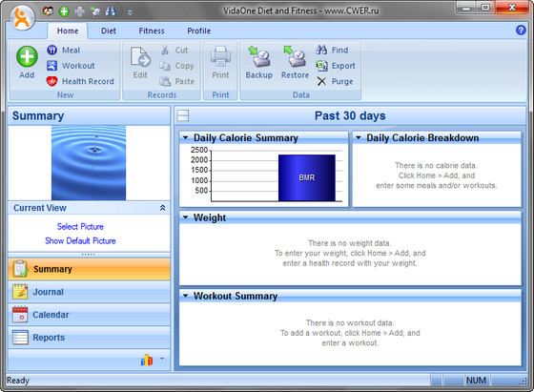Collapse the Current View section chevron
534x392 pixels.
click(163, 208)
